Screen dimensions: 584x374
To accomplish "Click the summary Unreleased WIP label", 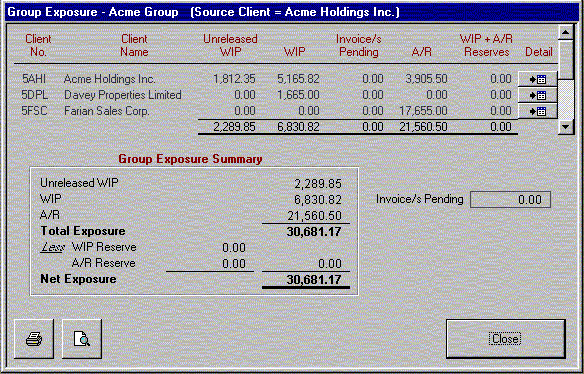I will [x=79, y=183].
